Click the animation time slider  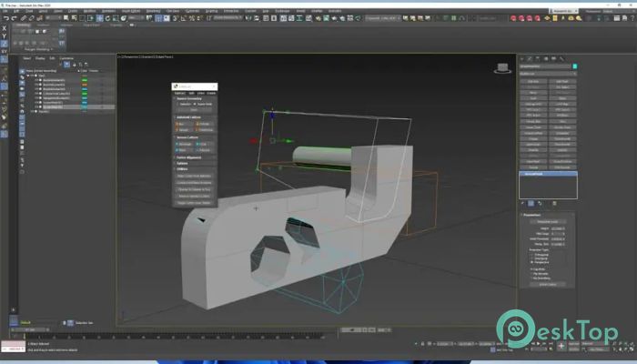[x=30, y=329]
